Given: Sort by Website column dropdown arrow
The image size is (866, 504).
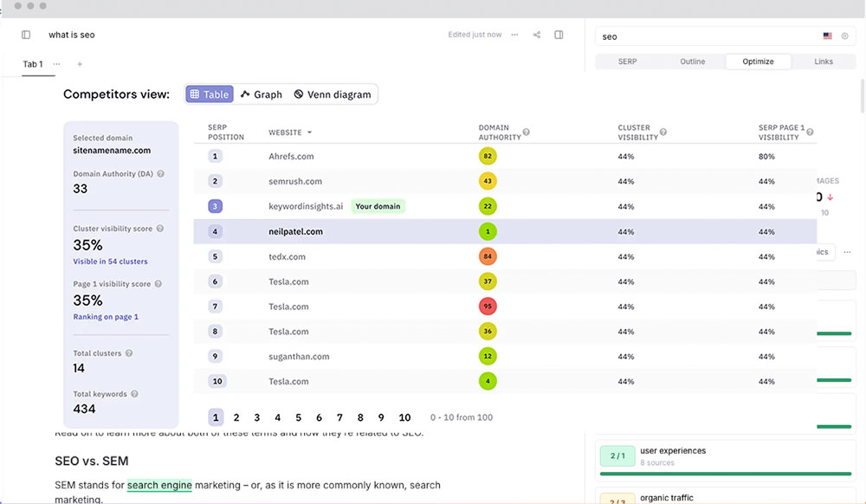Looking at the screenshot, I should 309,132.
